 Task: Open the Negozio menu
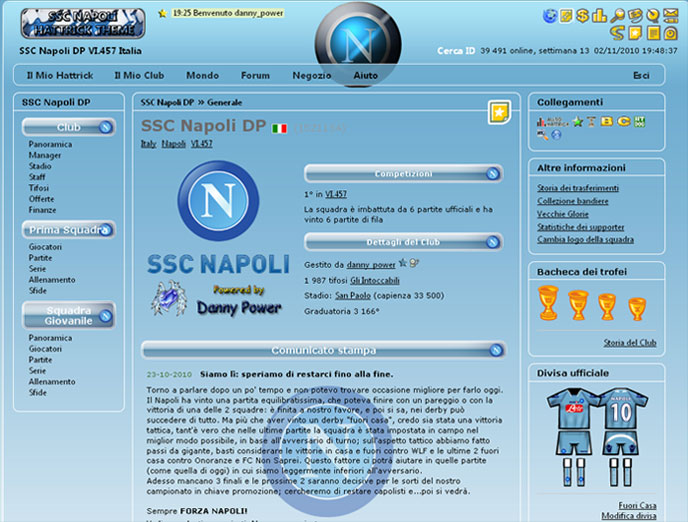(312, 75)
